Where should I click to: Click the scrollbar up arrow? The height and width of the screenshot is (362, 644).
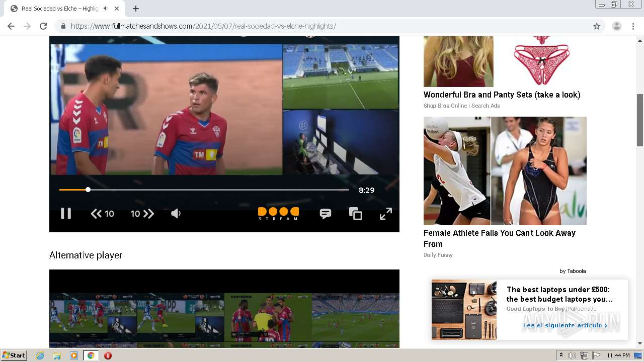click(x=640, y=40)
